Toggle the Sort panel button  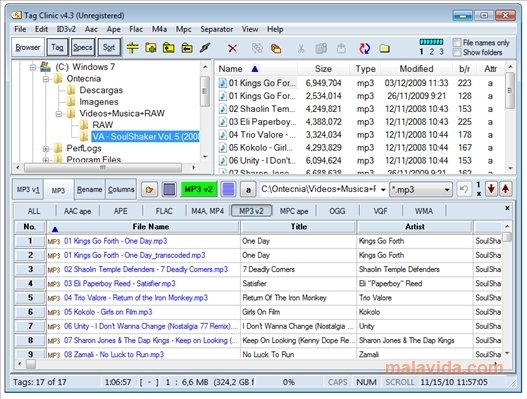(109, 47)
